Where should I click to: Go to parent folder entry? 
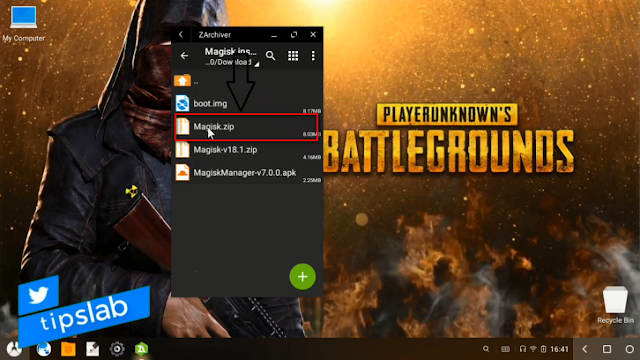click(x=247, y=81)
